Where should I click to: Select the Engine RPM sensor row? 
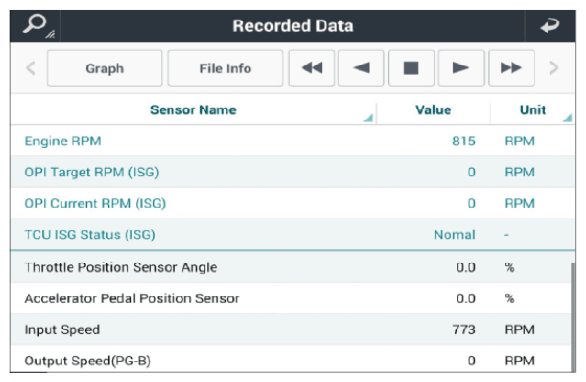pyautogui.click(x=293, y=141)
